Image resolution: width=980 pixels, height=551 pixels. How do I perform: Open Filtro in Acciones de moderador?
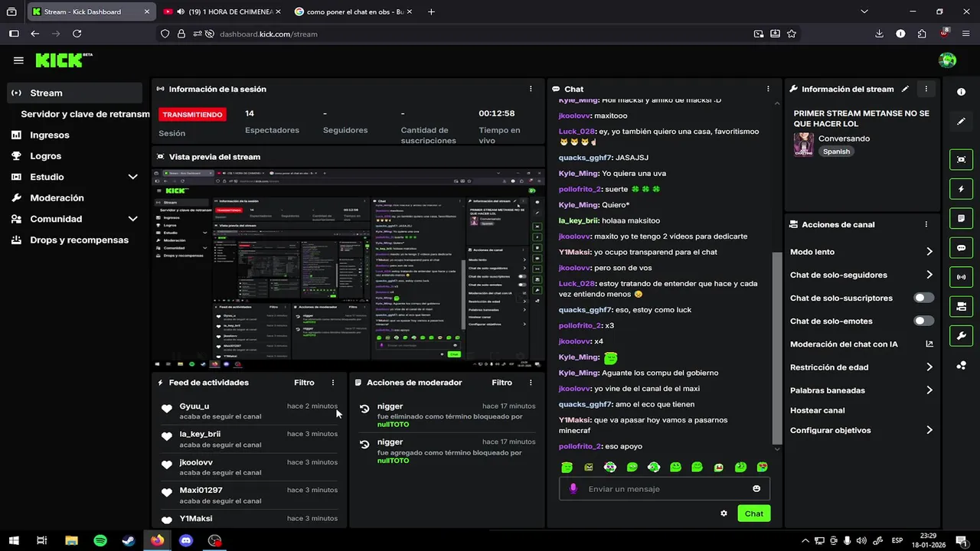pos(501,383)
